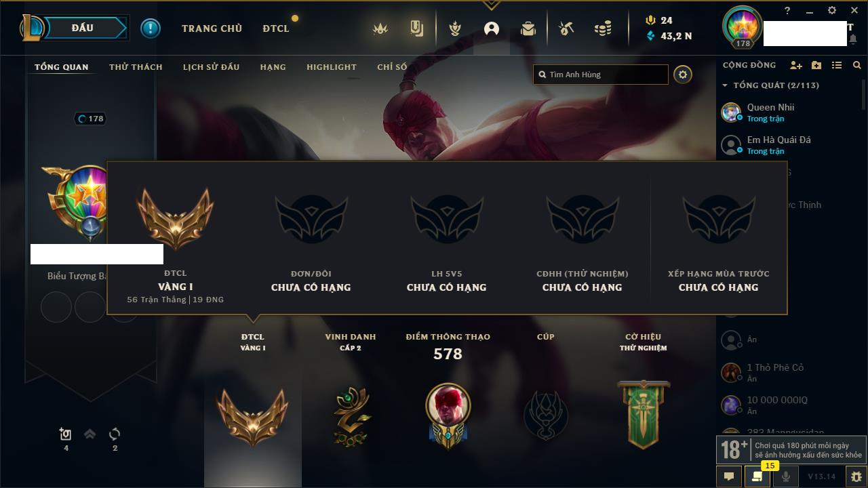Switch to the THỬ THÁCH tab
Image resolution: width=868 pixels, height=488 pixels.
tap(136, 67)
